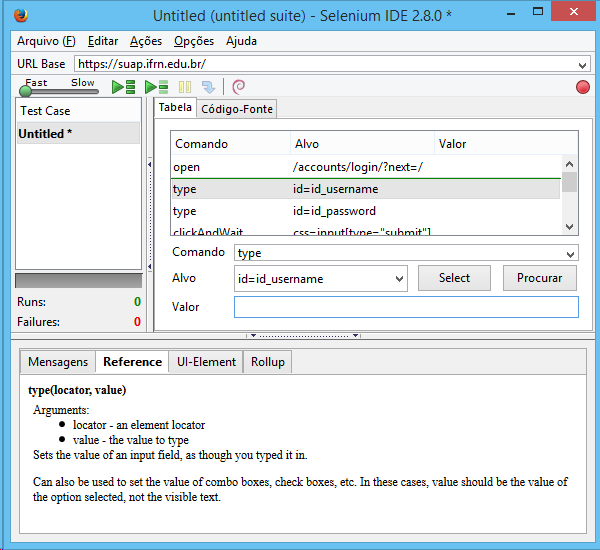Expand the Comando dropdown list
Screen dimensions: 600x550
[x=570, y=254]
